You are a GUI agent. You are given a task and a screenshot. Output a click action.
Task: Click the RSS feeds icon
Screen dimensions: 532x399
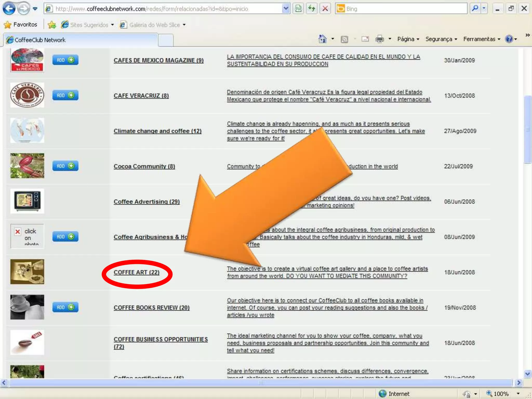(344, 39)
